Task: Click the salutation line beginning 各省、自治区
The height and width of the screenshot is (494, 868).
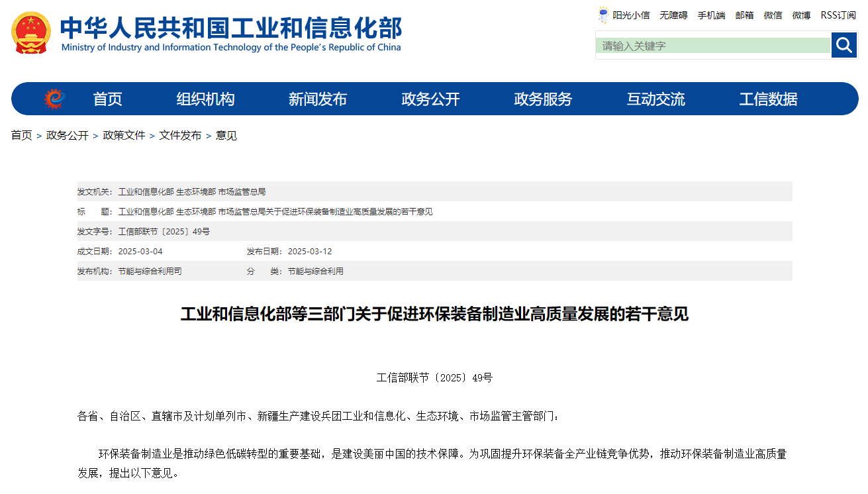Action: [318, 417]
